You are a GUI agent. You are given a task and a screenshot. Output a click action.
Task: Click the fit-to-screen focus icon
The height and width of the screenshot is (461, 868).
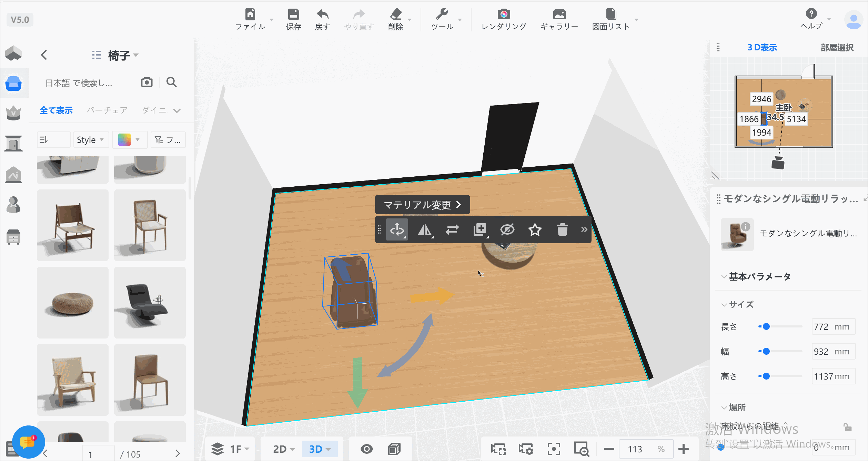554,449
